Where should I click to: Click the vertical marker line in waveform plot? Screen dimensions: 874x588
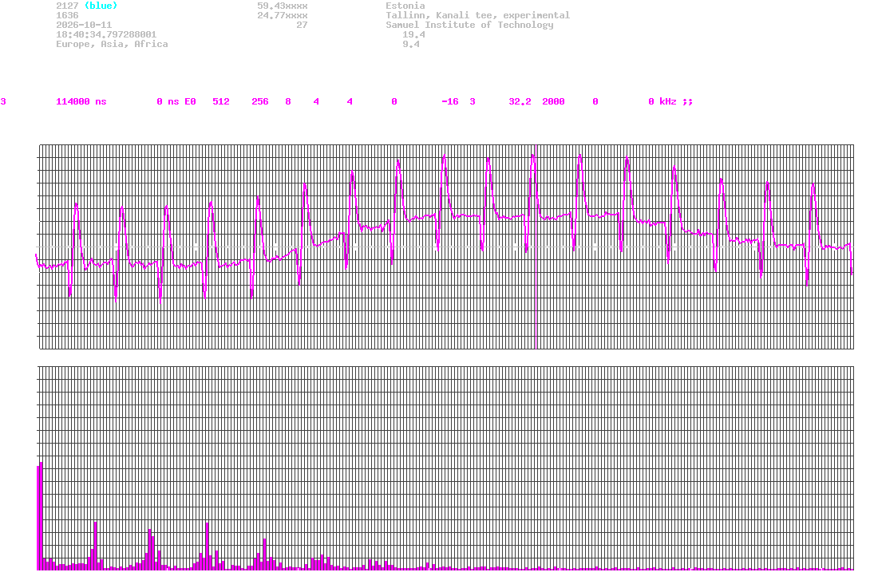pyautogui.click(x=536, y=247)
